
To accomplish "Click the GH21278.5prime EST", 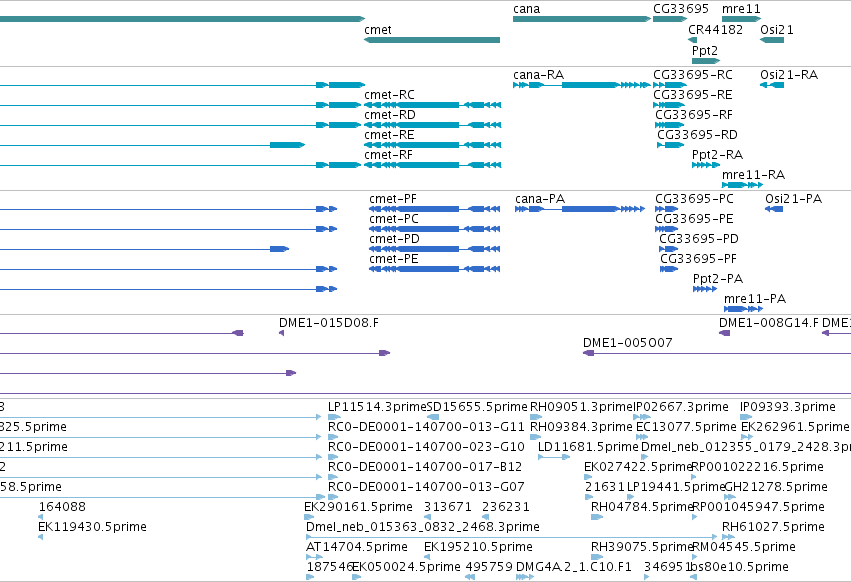I will (731, 497).
